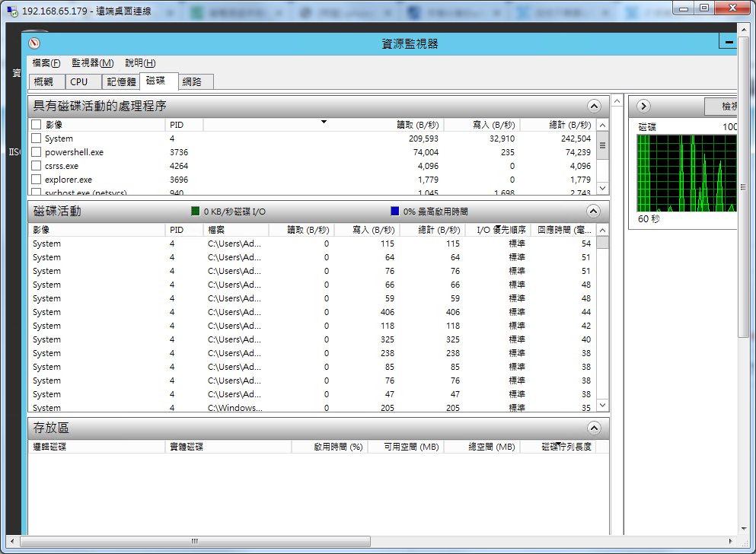Click scroll-up arrow of process list
Image resolution: width=756 pixels, height=554 pixels.
click(602, 126)
